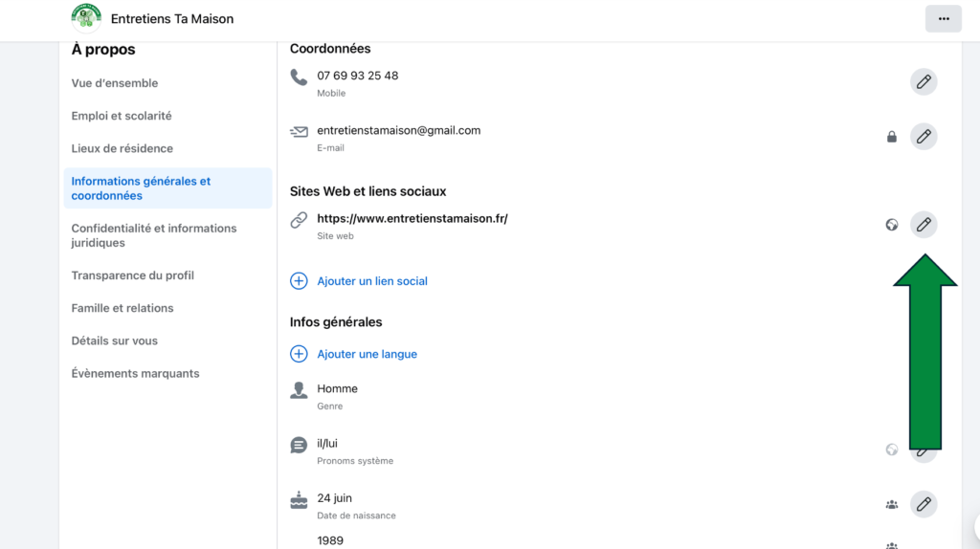Edit the mobile phone number with pencil icon
The image size is (980, 549).
click(923, 82)
